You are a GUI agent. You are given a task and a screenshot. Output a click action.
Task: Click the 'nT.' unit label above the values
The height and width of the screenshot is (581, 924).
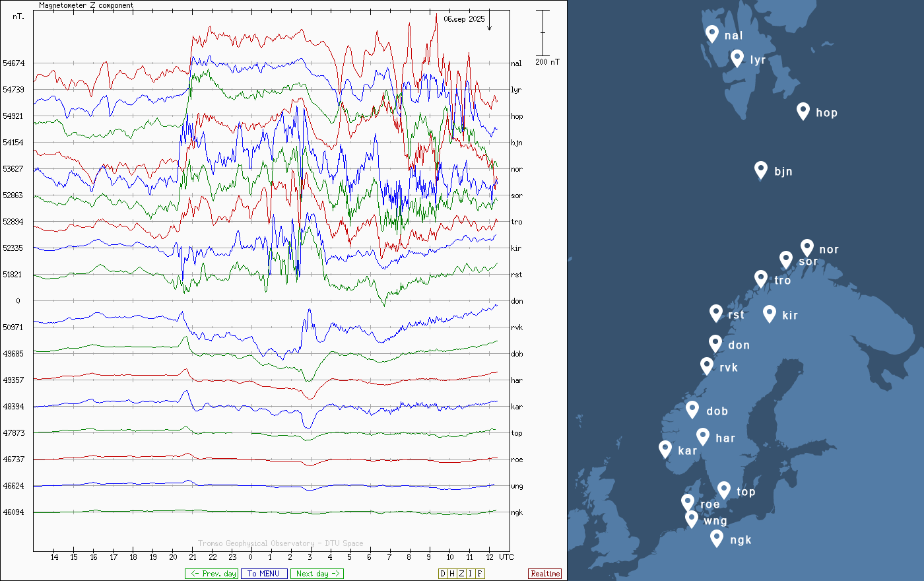coord(18,17)
